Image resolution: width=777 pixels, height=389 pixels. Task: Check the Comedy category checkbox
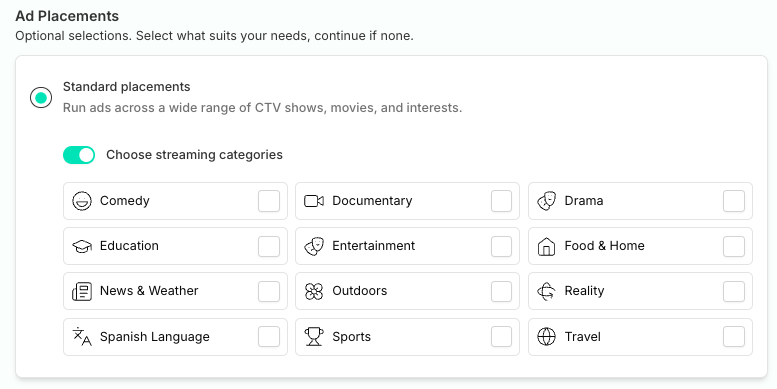(x=269, y=201)
